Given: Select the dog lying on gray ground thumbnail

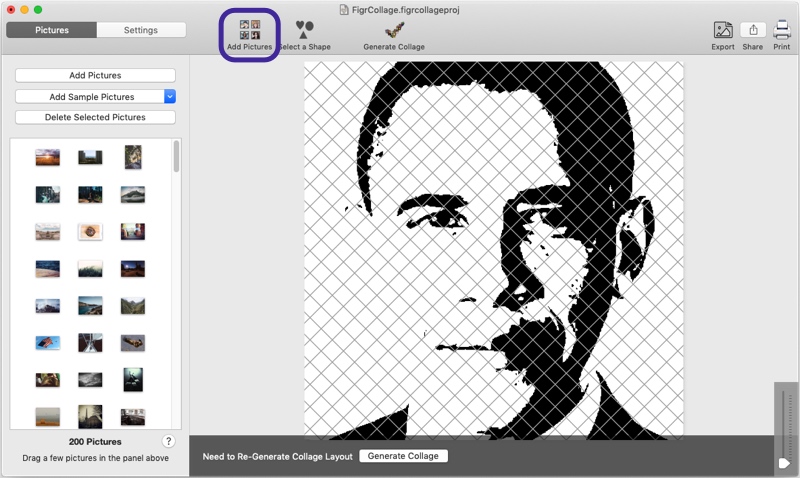Looking at the screenshot, I should tap(133, 343).
